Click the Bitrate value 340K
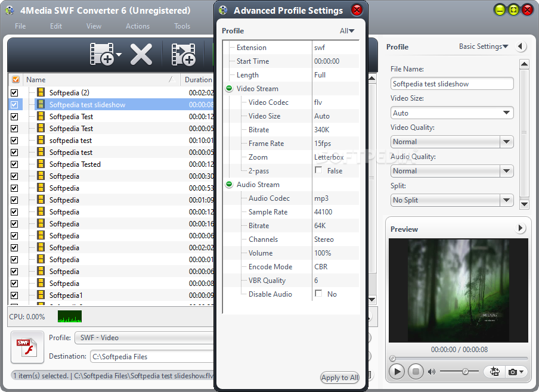The width and height of the screenshot is (539, 392). click(x=322, y=129)
